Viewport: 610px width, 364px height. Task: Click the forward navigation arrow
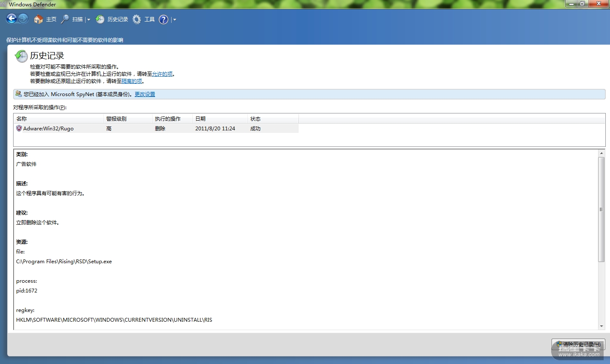point(23,19)
